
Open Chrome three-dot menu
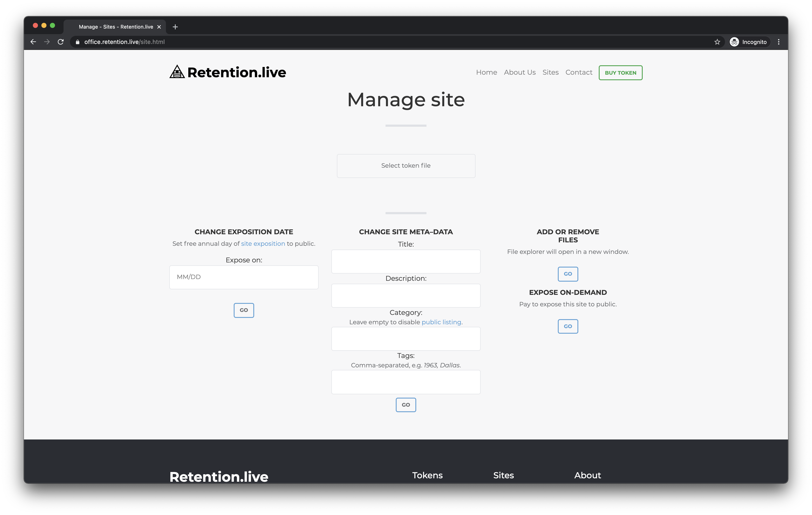coord(779,42)
